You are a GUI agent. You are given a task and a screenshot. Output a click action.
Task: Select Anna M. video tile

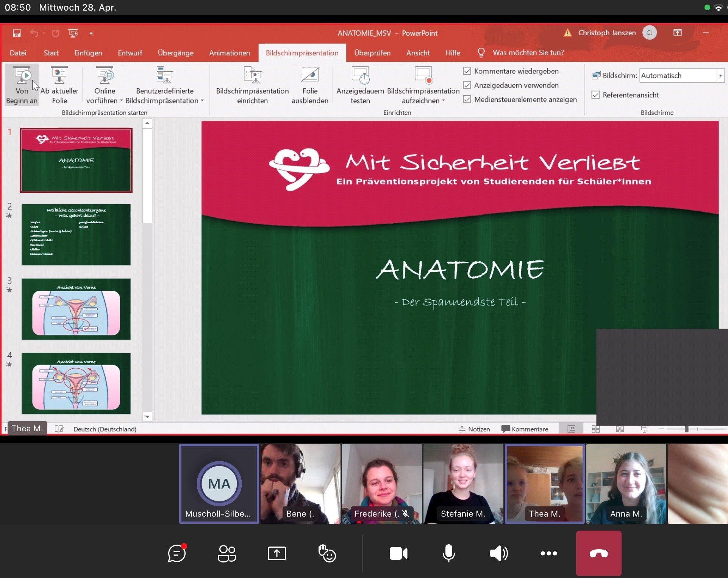pos(626,484)
